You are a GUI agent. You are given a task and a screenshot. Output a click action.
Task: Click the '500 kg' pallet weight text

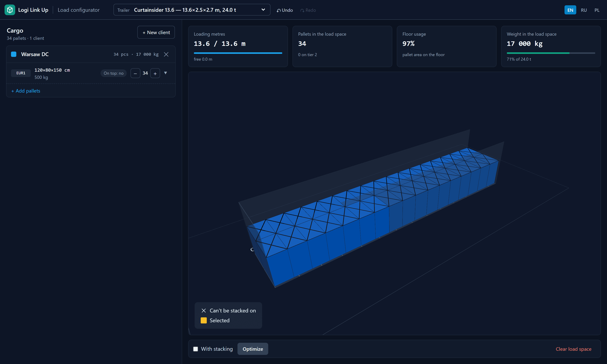pos(41,77)
